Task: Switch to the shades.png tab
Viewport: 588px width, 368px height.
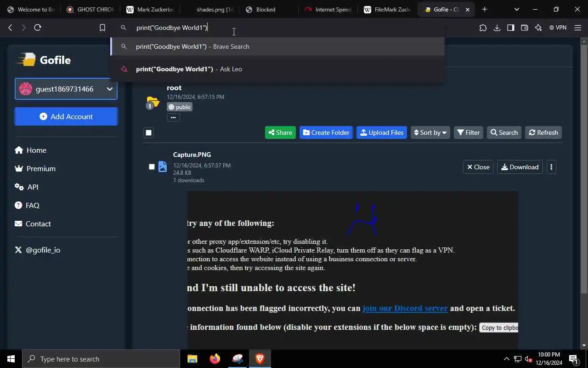Action: (x=209, y=9)
